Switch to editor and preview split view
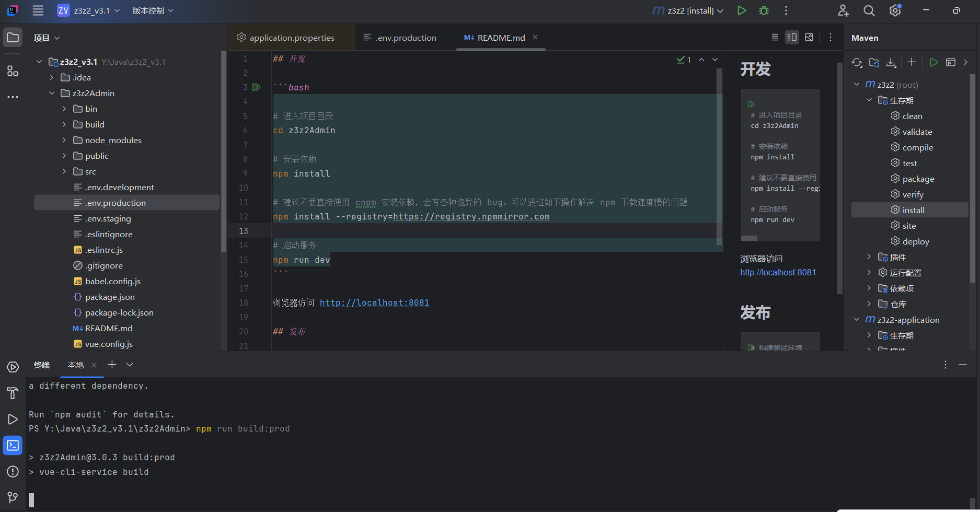The height and width of the screenshot is (512, 980). pos(792,37)
